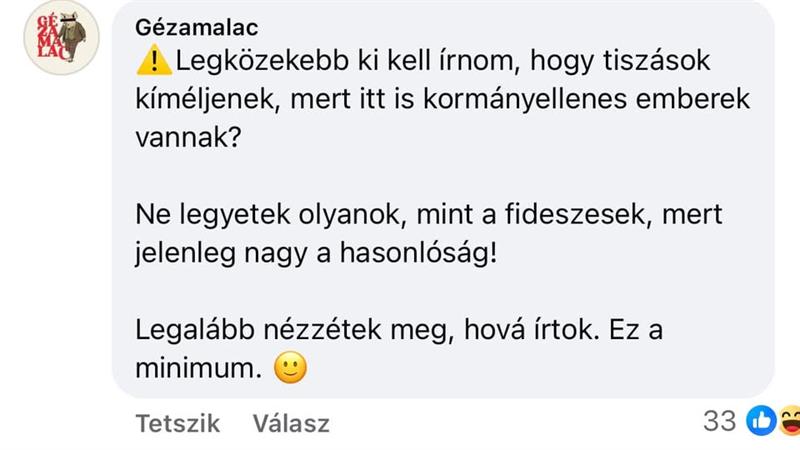Click the word "vannak?" in the comment

coord(188,138)
